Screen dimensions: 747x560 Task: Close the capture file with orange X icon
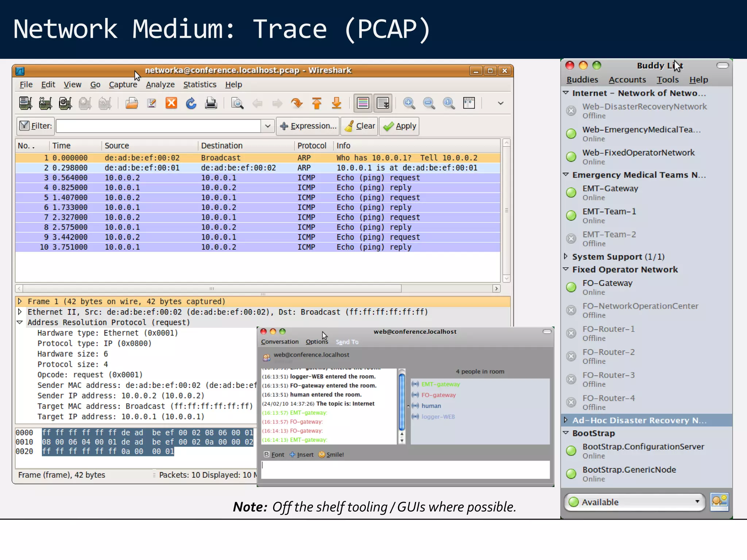coord(171,103)
